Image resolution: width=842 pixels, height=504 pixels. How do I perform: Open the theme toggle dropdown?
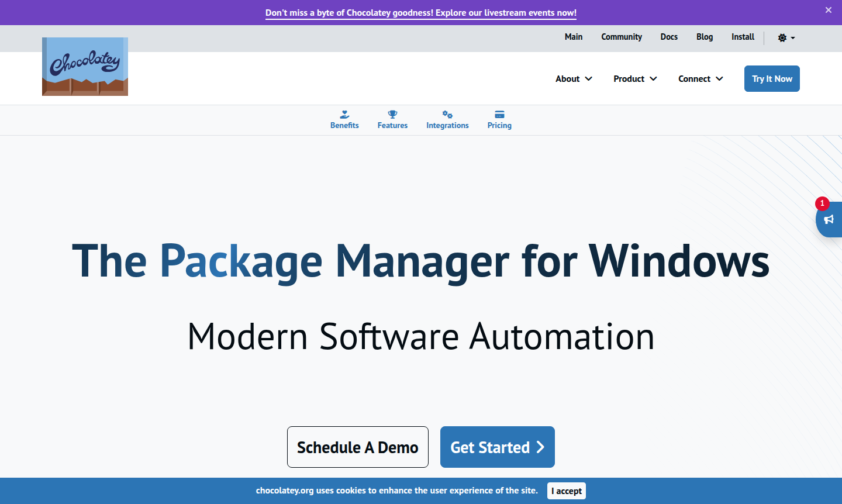coord(786,38)
